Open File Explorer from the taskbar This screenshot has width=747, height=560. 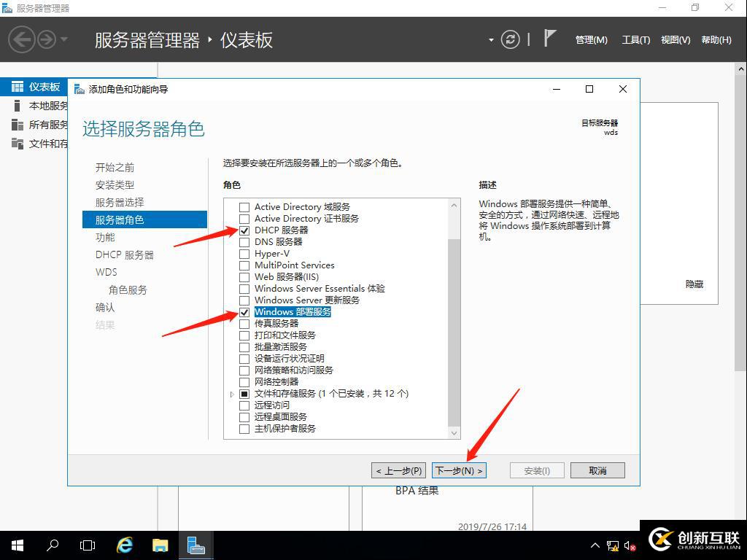tap(160, 545)
